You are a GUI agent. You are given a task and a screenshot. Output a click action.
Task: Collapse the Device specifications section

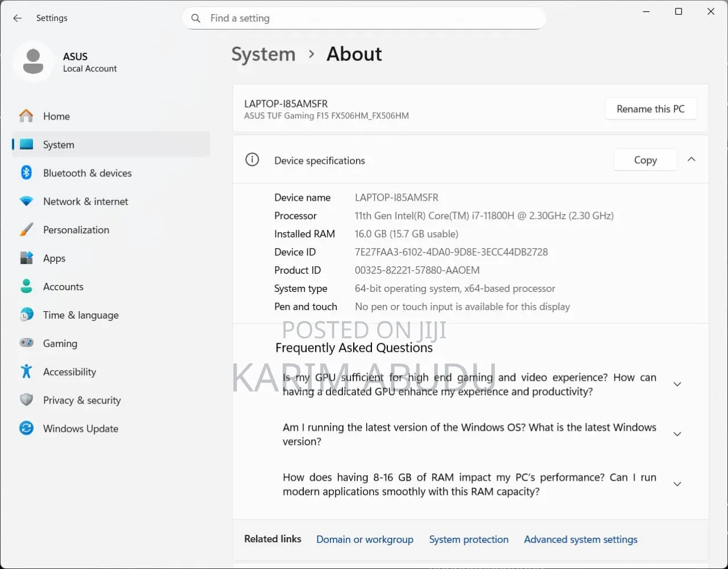(x=692, y=160)
